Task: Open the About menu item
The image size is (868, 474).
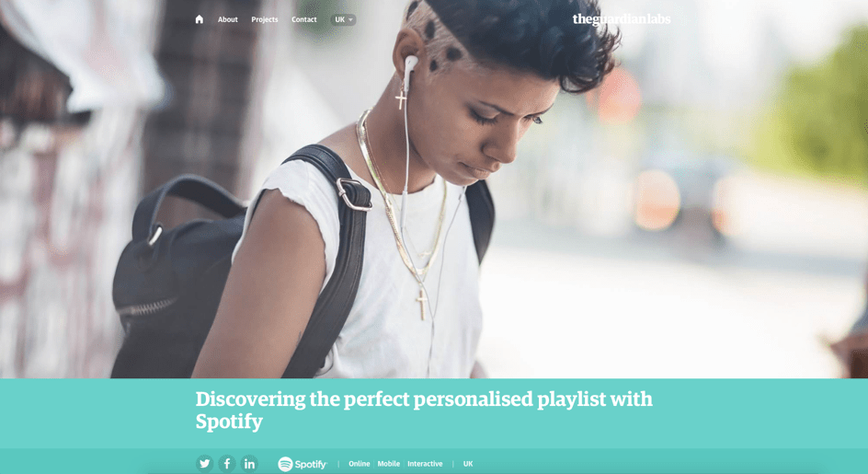Action: pyautogui.click(x=227, y=19)
